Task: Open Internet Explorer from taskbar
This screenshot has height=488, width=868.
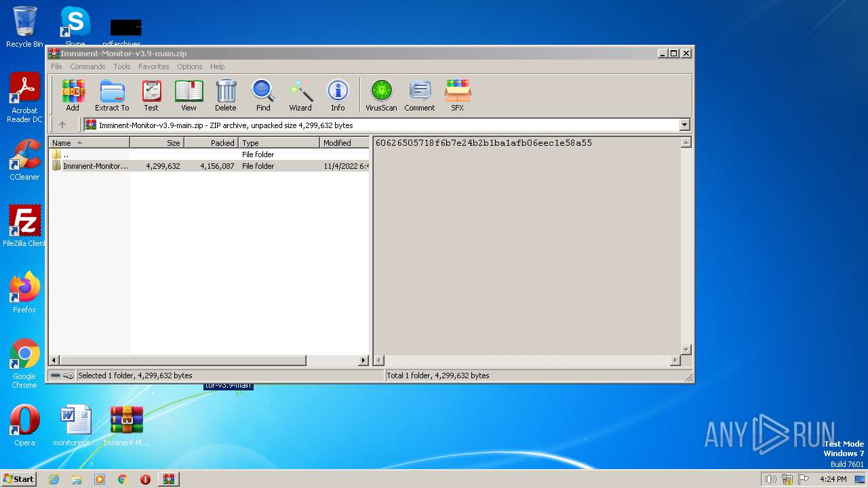Action: pos(54,479)
